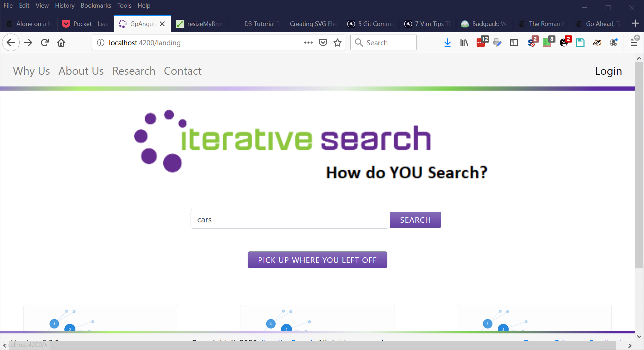This screenshot has height=350, width=644.
Task: Switch to the resizeMyBrowser tab
Action: tap(199, 24)
